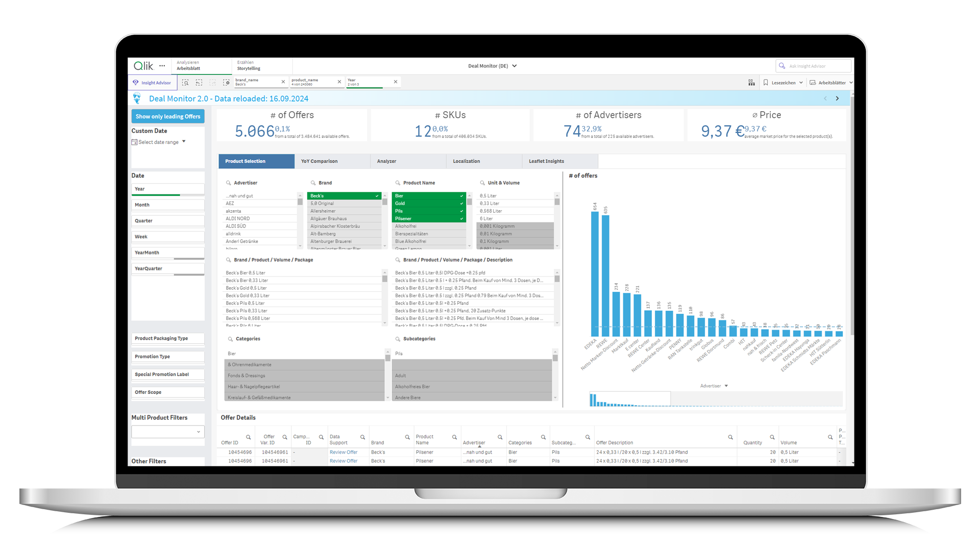
Task: Deselect Pils in the Product Name list
Action: tap(429, 211)
